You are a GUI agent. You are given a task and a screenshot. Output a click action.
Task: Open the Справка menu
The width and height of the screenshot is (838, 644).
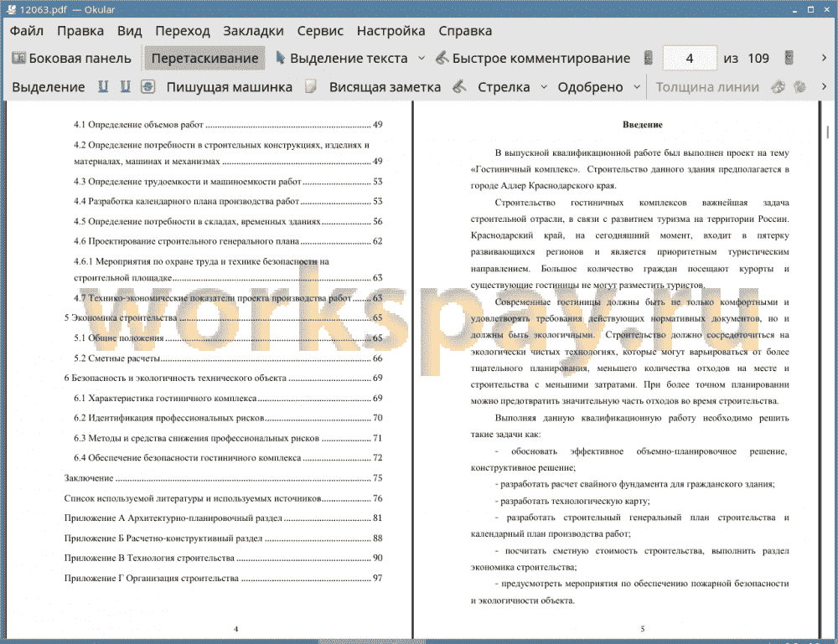(465, 31)
